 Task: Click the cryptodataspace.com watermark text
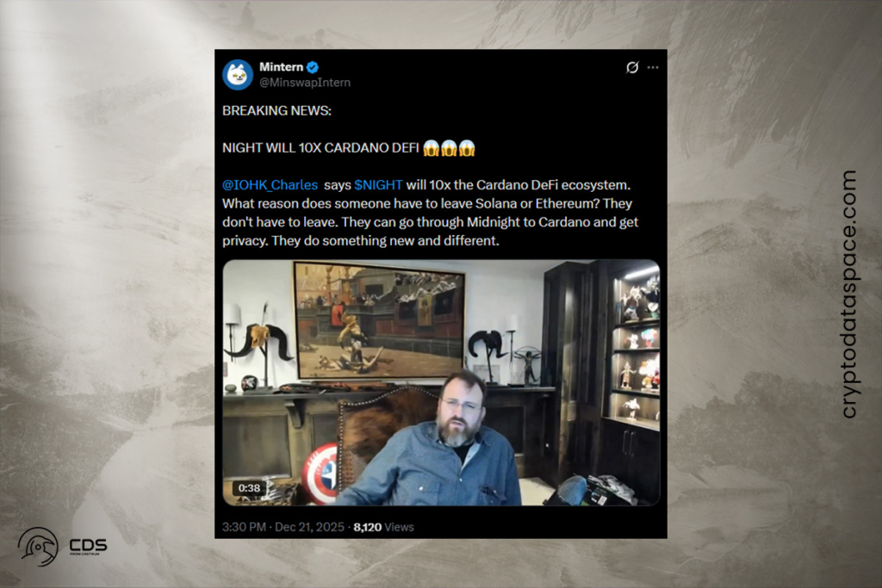click(x=848, y=294)
